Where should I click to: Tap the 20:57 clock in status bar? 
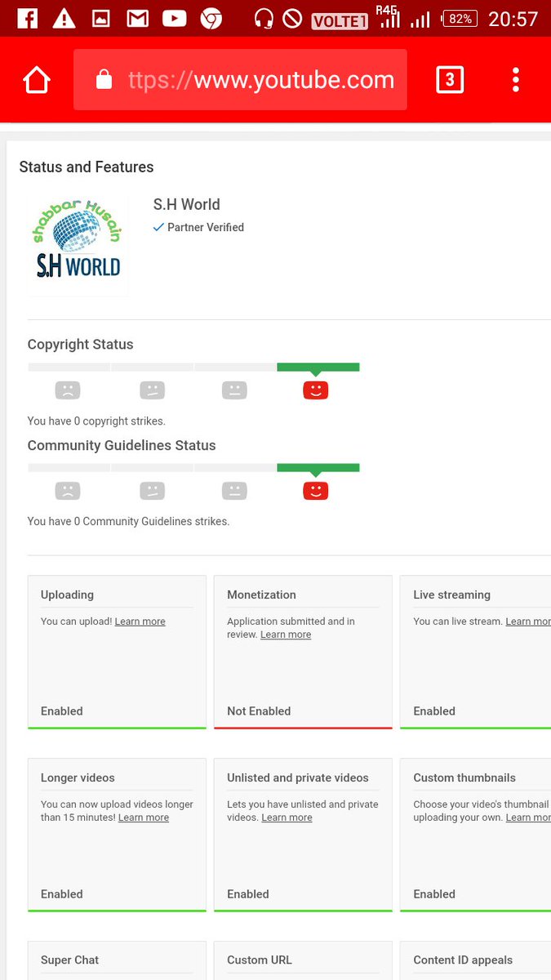513,18
